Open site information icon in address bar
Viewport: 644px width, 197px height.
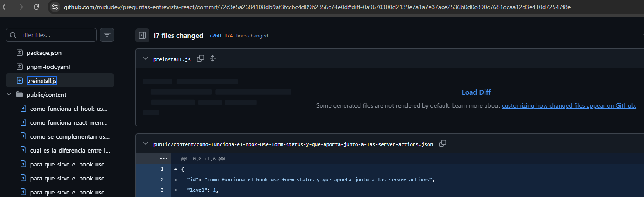click(x=55, y=7)
